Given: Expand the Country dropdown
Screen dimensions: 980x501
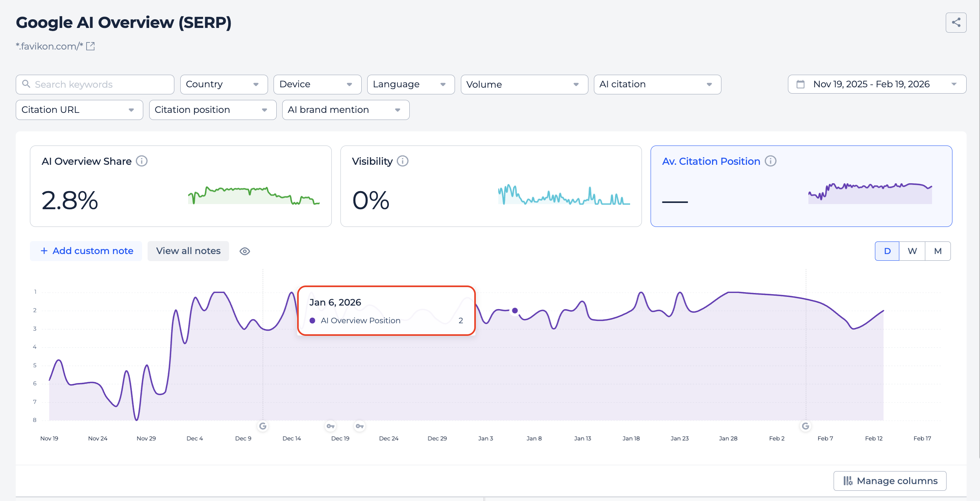Looking at the screenshot, I should [x=224, y=85].
